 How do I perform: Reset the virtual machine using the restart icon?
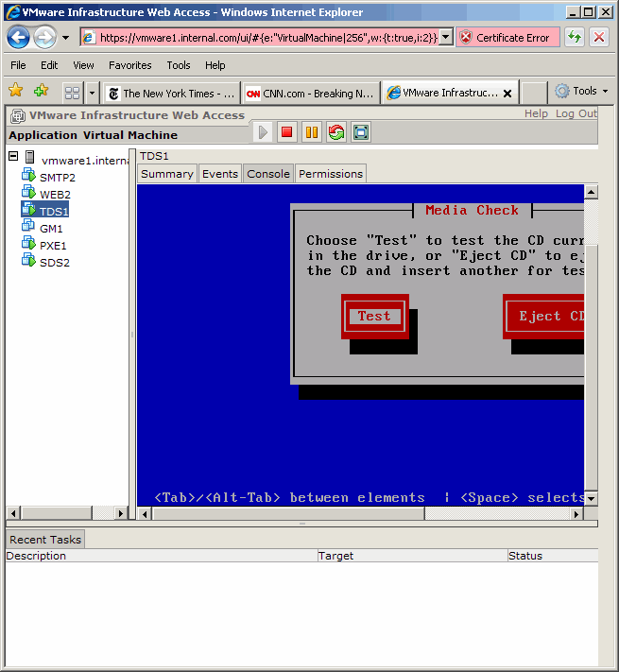pyautogui.click(x=336, y=132)
